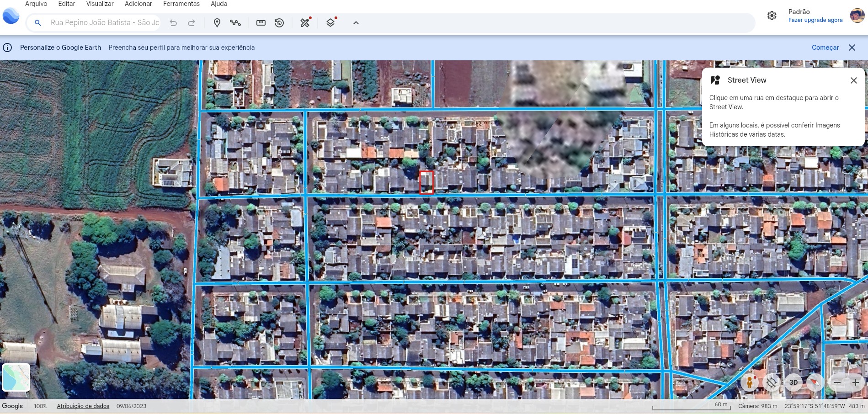
Task: Click the Atribuição de dados link
Action: click(83, 406)
